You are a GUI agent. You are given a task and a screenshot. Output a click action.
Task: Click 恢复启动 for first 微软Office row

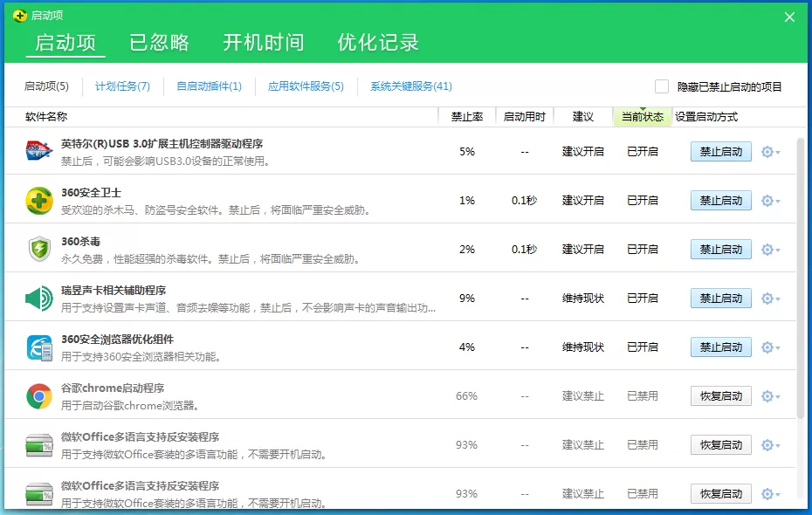721,444
